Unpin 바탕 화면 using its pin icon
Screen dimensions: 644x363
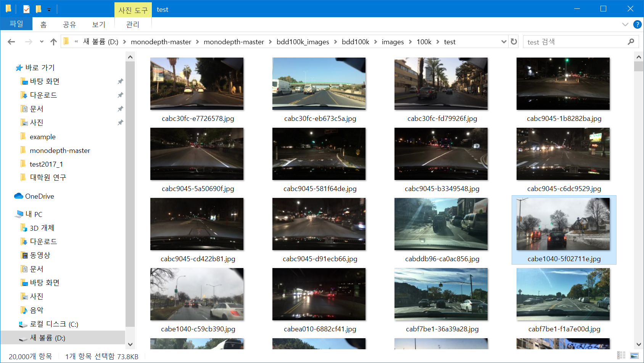pyautogui.click(x=120, y=81)
